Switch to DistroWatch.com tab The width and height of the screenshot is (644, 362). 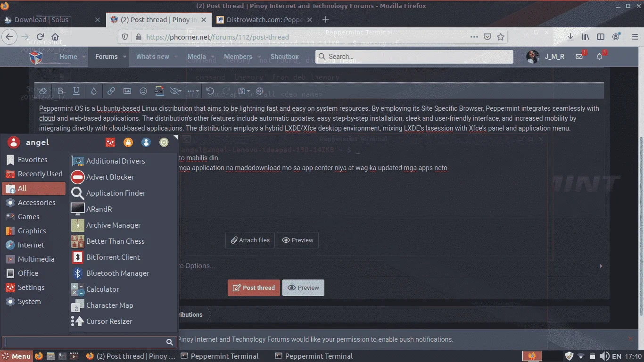click(x=264, y=20)
